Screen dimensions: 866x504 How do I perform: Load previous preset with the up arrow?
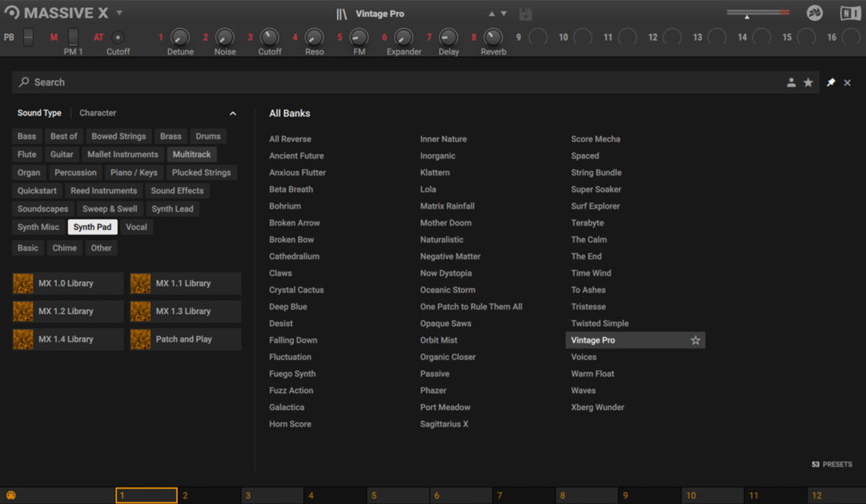[491, 12]
